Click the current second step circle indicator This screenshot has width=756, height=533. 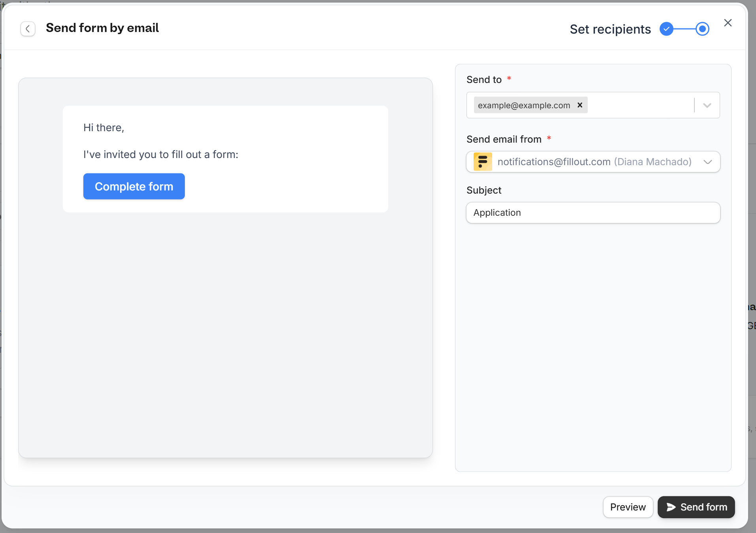(702, 29)
